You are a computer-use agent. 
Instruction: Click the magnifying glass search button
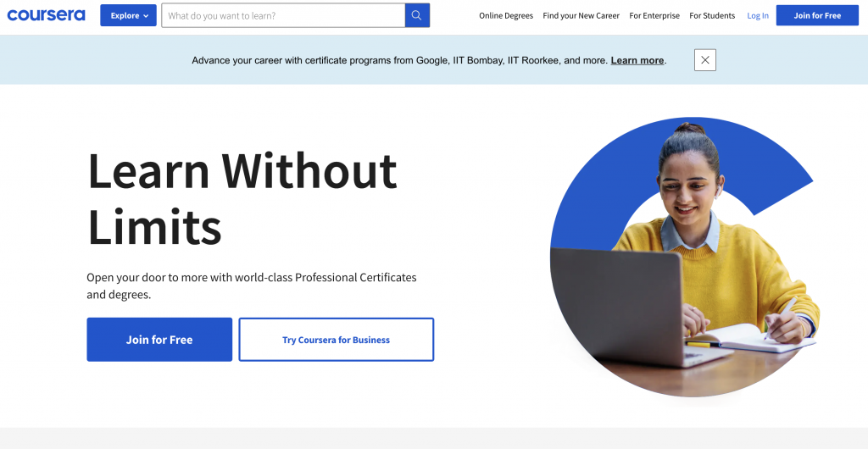tap(417, 15)
